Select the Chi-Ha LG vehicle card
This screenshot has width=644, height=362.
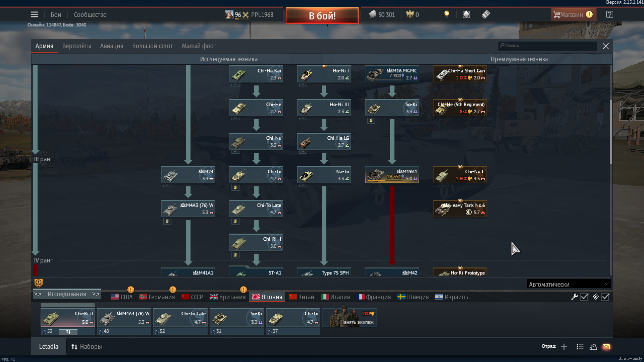(324, 141)
